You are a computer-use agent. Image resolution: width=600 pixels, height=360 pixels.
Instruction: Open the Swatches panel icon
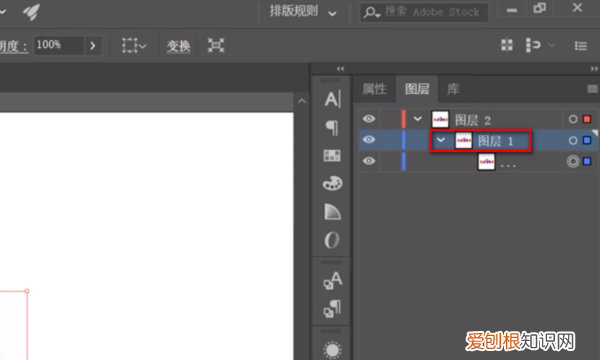(x=332, y=156)
